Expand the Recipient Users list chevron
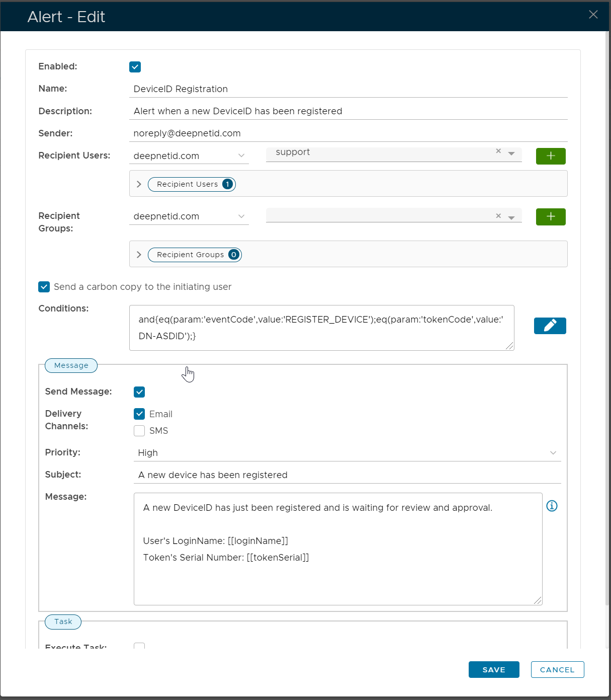Screen dimensions: 611x700 pos(139,184)
